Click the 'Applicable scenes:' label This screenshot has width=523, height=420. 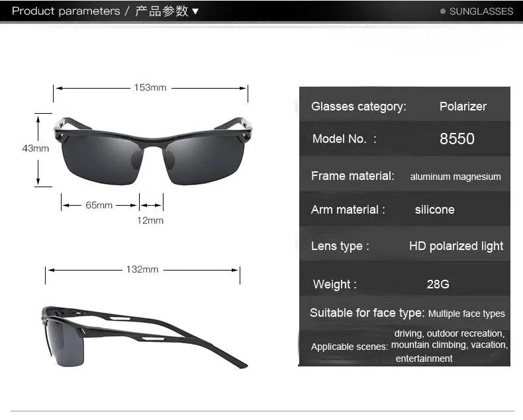click(x=350, y=347)
